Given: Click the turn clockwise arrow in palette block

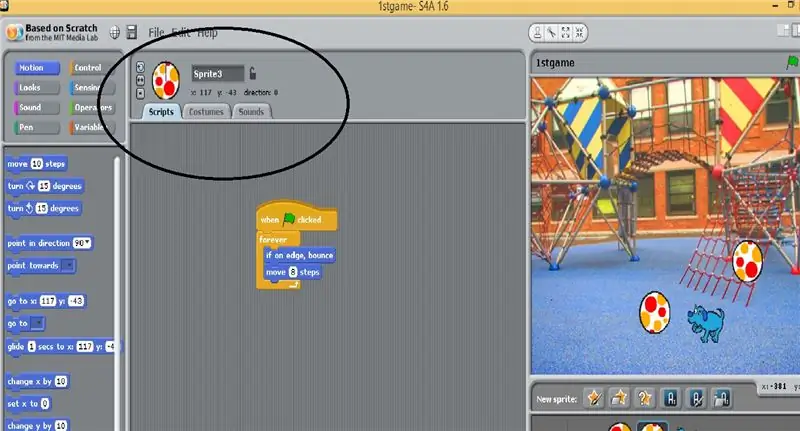Looking at the screenshot, I should coord(31,186).
